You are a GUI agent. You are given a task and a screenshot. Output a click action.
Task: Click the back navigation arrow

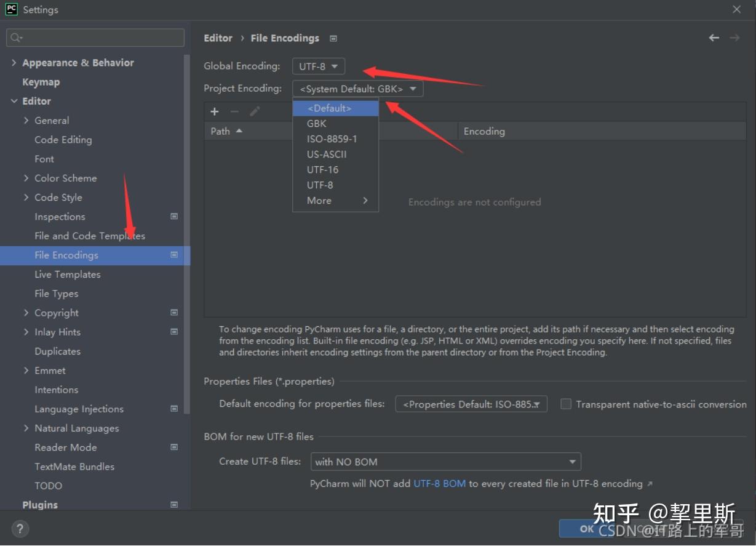coord(713,38)
